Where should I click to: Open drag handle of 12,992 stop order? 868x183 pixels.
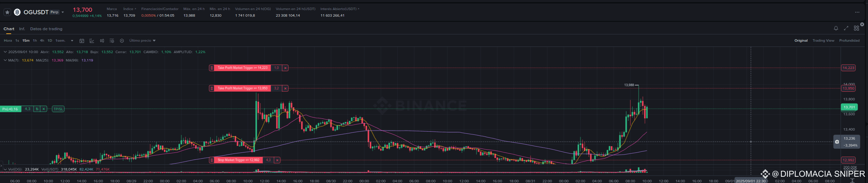tap(212, 160)
